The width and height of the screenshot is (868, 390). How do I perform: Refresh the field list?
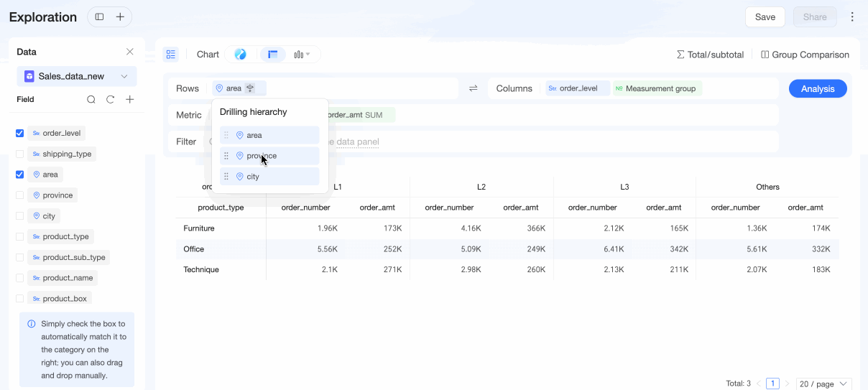tap(111, 100)
